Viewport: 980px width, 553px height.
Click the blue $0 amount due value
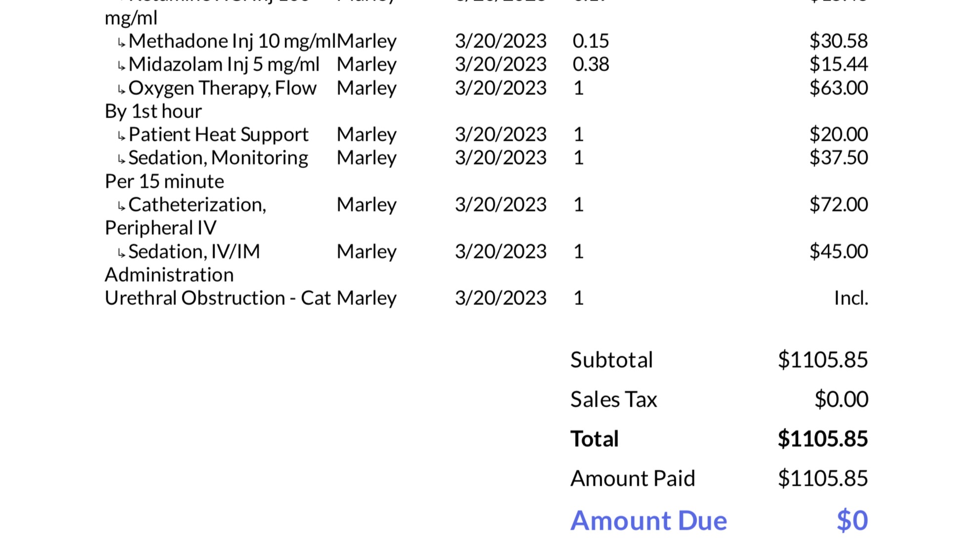click(x=852, y=520)
